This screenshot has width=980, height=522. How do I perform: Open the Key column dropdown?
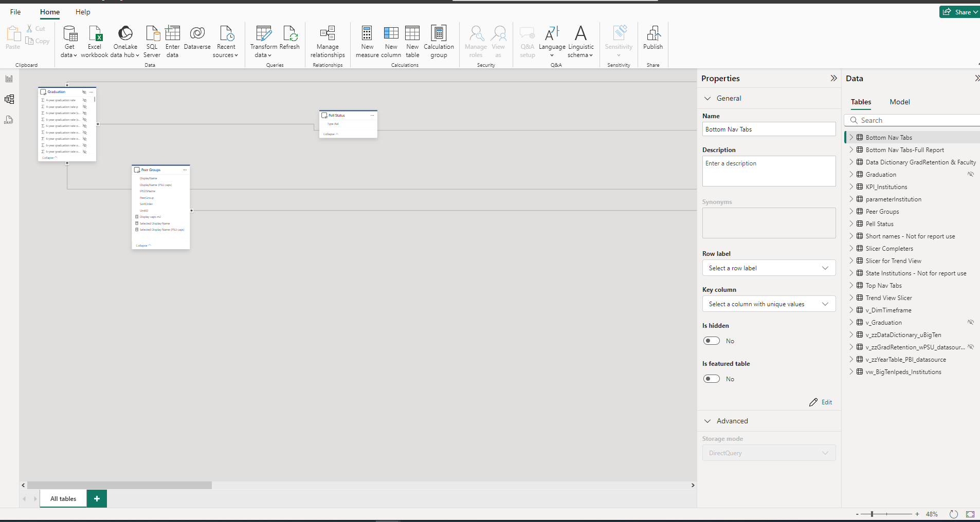coord(769,304)
